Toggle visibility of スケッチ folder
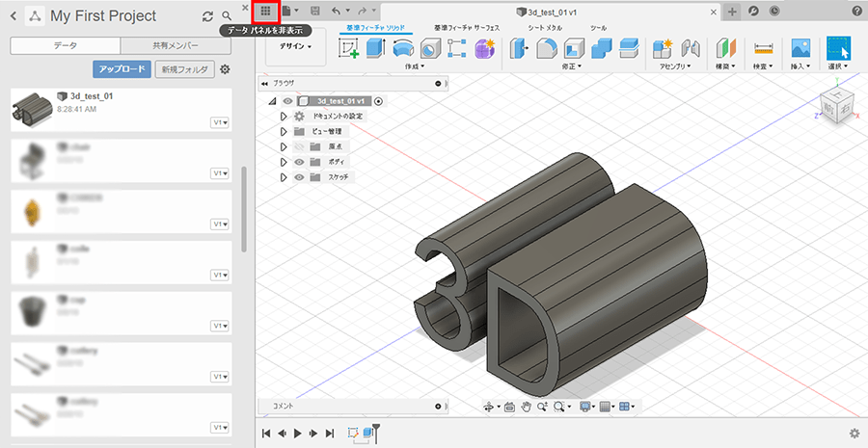The height and width of the screenshot is (448, 868). coord(299,177)
